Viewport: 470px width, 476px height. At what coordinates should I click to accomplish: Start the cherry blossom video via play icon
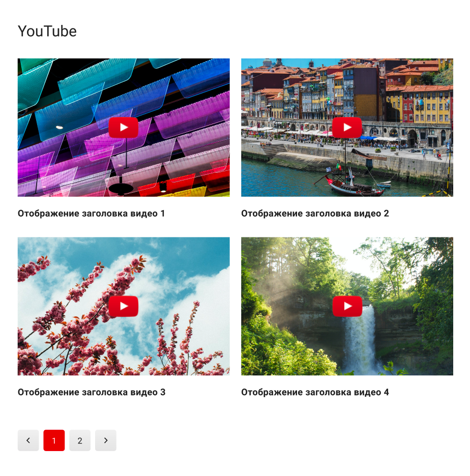click(x=123, y=306)
